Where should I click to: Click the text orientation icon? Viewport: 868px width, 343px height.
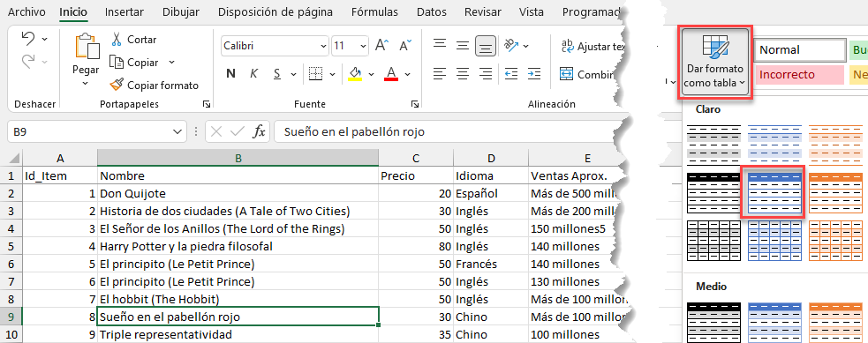coord(511,46)
